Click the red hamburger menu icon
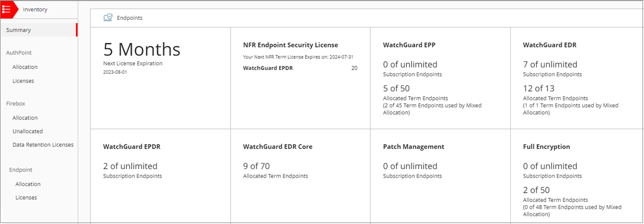Viewport: 644px width, 224px height. [7, 9]
